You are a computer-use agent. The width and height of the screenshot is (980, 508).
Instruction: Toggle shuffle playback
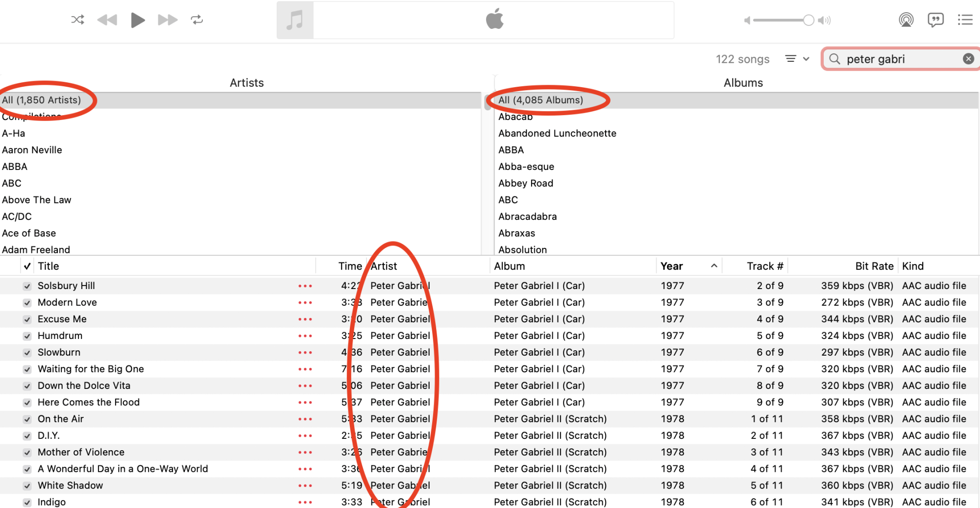[x=77, y=20]
